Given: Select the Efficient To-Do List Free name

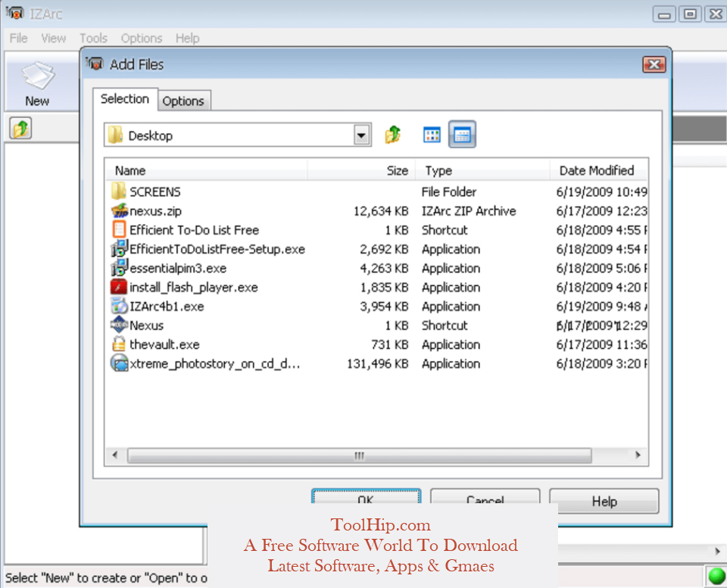Looking at the screenshot, I should [x=195, y=230].
